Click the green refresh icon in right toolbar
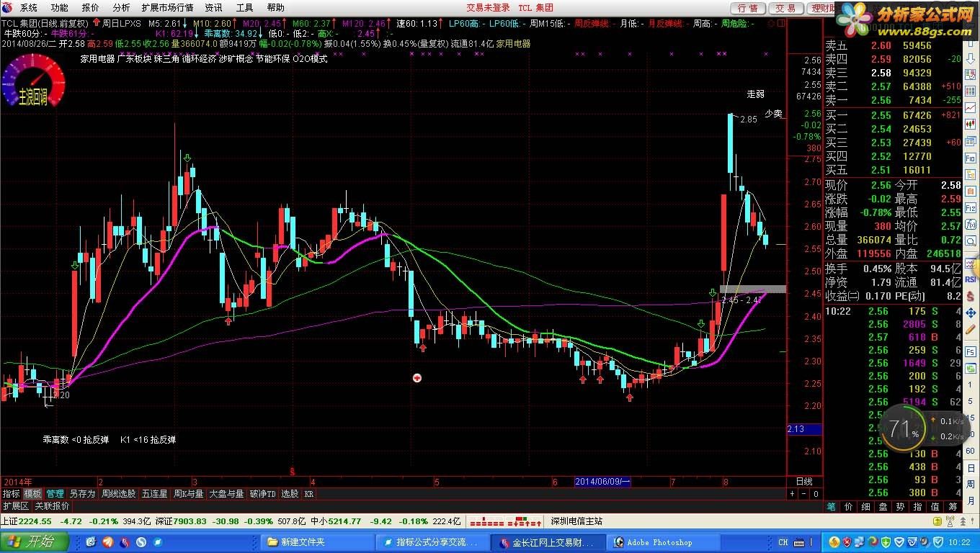Screen dimensions: 980x553 971,369
